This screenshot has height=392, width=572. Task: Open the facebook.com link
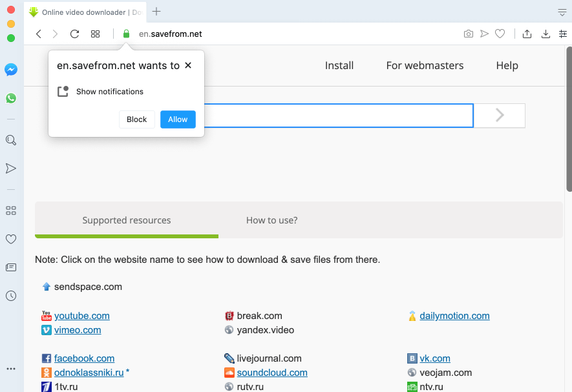click(x=84, y=358)
